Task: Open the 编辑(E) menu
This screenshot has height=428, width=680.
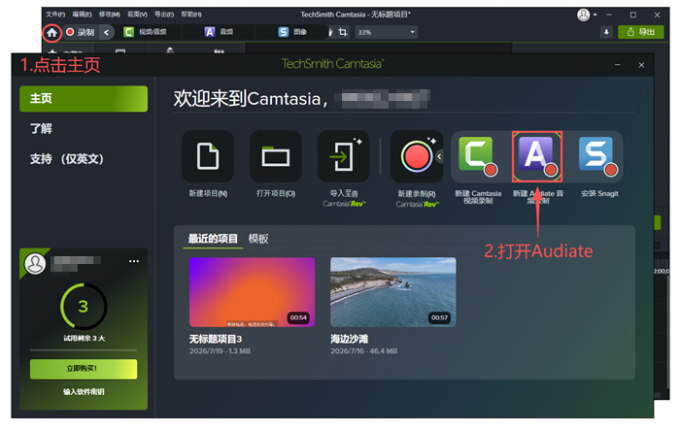Action: (x=82, y=14)
